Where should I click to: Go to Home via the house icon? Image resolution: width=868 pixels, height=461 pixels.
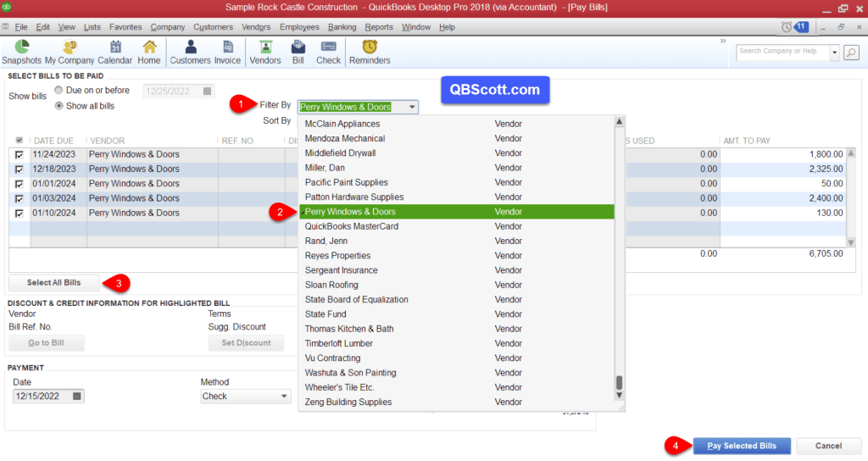pyautogui.click(x=149, y=52)
